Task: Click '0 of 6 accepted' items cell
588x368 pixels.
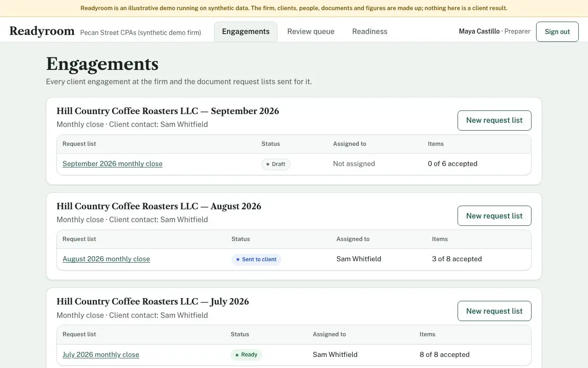Action: coord(452,164)
